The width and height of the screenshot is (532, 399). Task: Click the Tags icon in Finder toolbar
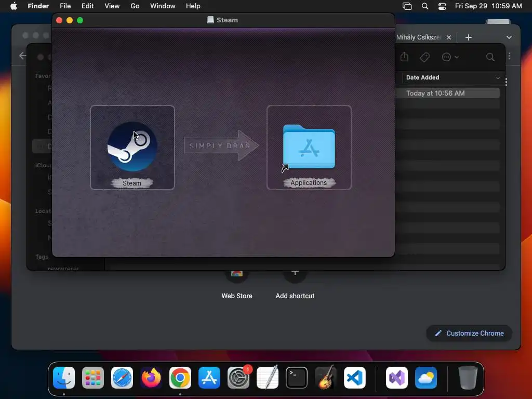click(x=425, y=57)
